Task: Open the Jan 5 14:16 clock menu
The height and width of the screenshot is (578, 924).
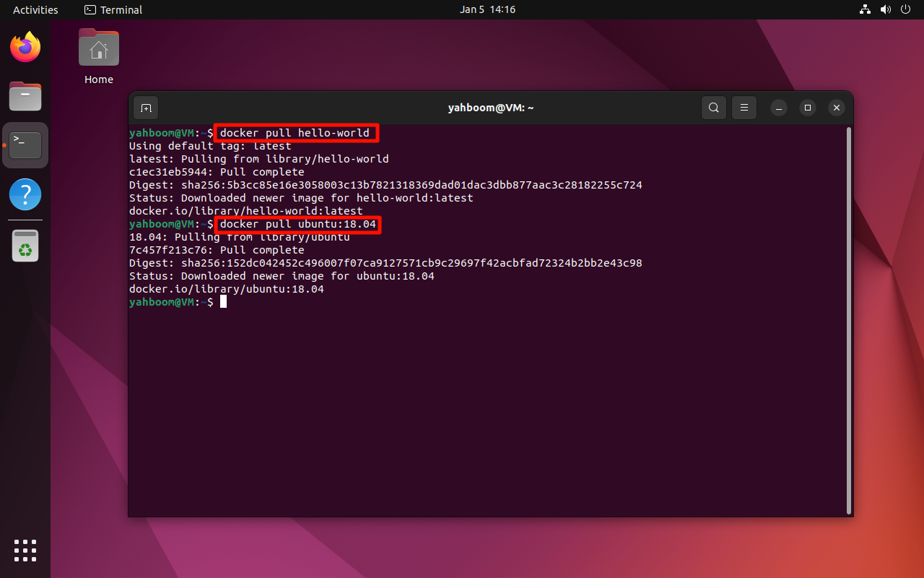Action: click(x=487, y=9)
